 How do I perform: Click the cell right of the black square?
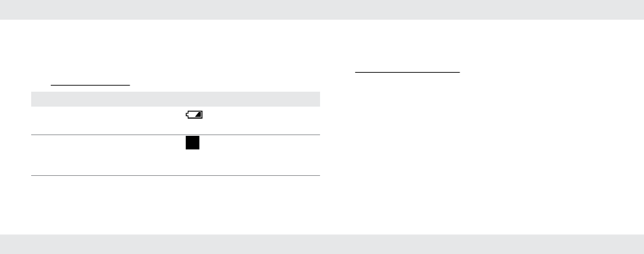263,156
